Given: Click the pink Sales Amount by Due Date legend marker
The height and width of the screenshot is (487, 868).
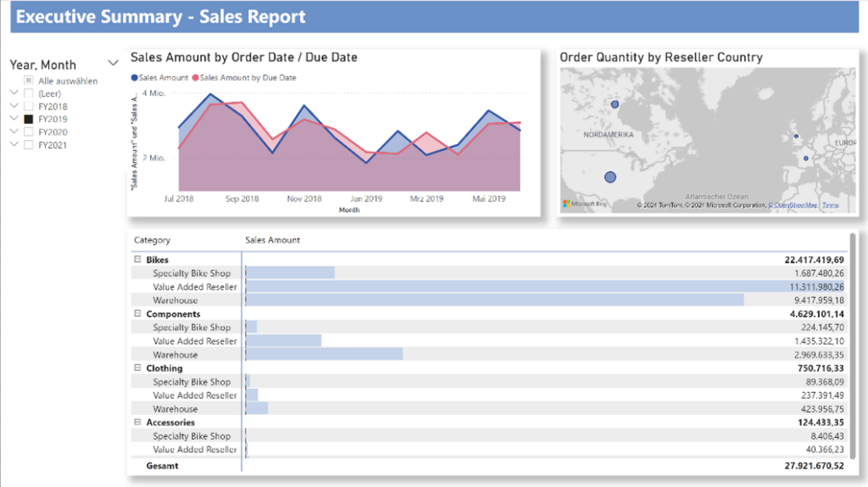Looking at the screenshot, I should [196, 77].
